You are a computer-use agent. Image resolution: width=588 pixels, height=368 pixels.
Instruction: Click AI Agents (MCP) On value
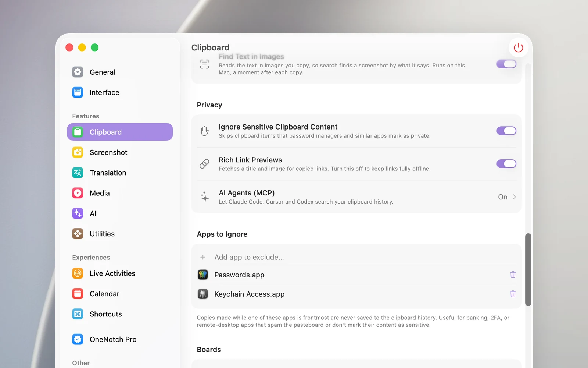502,197
